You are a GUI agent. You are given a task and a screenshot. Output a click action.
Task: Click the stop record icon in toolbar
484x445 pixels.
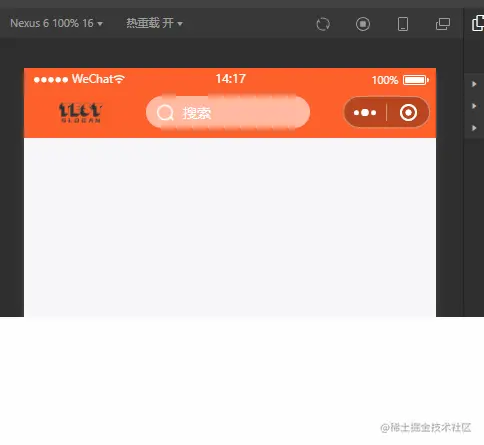pyautogui.click(x=363, y=24)
